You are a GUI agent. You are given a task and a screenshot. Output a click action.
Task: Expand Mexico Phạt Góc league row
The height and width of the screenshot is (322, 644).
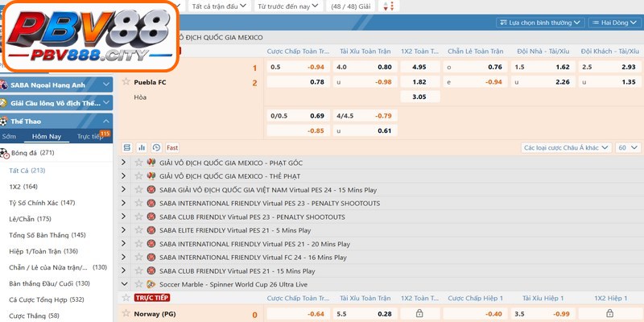click(x=124, y=163)
